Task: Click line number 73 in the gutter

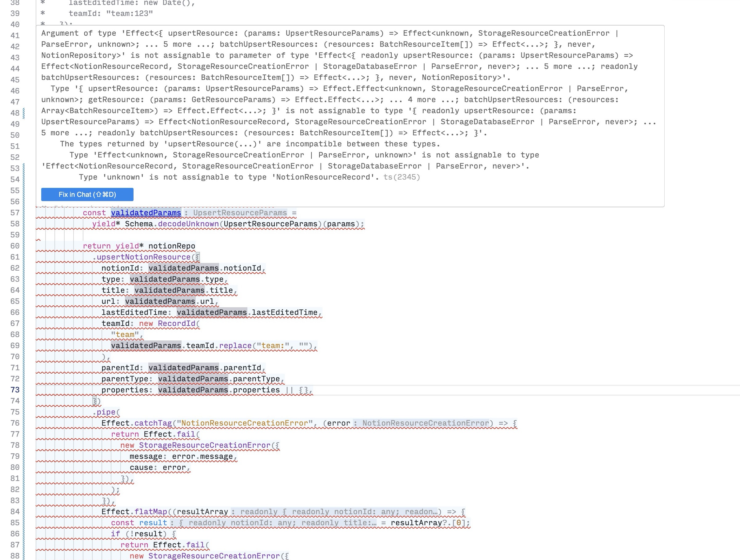Action: click(15, 390)
